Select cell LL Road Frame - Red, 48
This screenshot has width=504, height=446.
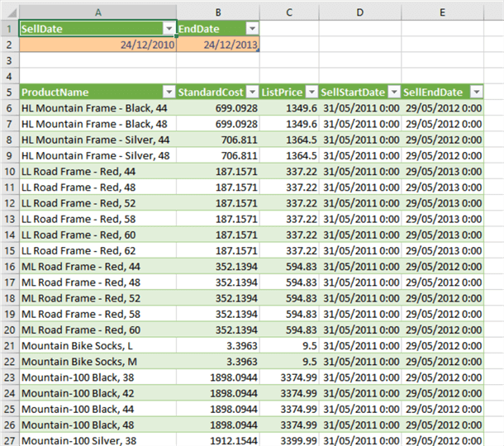coord(98,187)
